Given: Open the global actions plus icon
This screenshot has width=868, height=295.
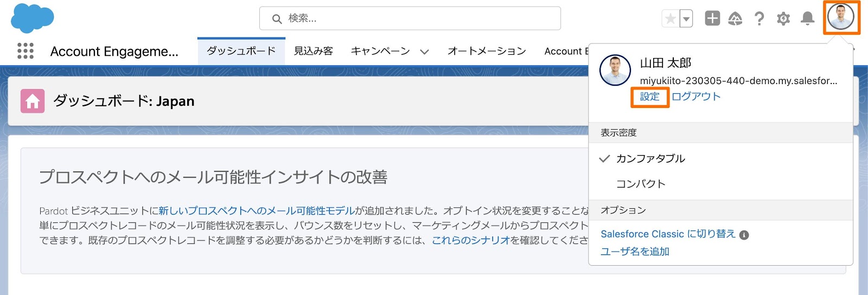Looking at the screenshot, I should (x=712, y=18).
